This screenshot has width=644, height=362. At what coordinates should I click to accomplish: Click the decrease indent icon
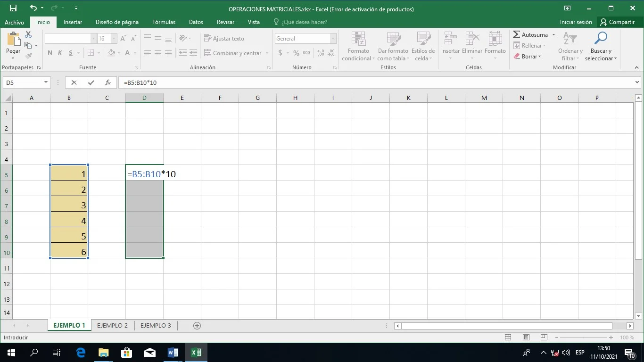coord(183,53)
